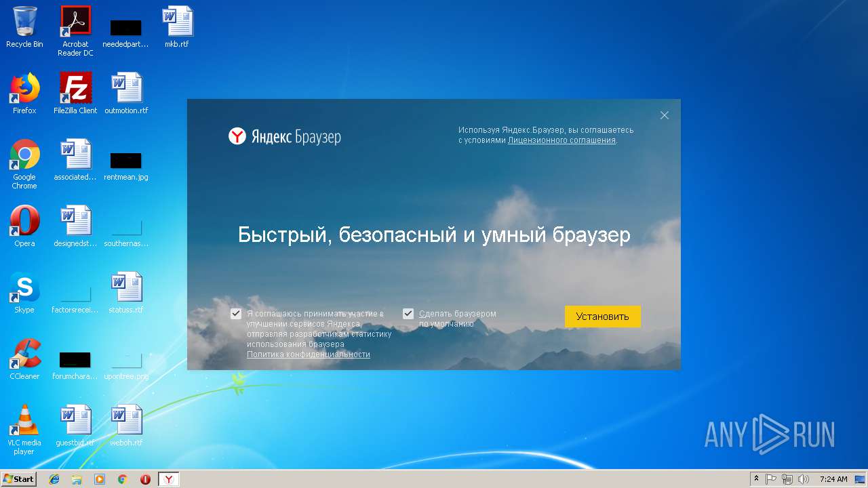Select the mkb.rtf desktop file

[177, 27]
